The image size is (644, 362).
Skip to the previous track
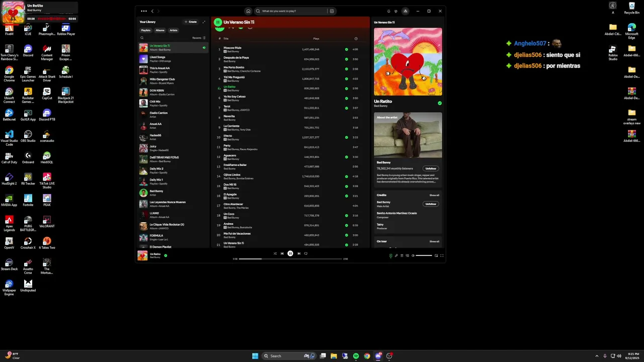click(x=282, y=253)
